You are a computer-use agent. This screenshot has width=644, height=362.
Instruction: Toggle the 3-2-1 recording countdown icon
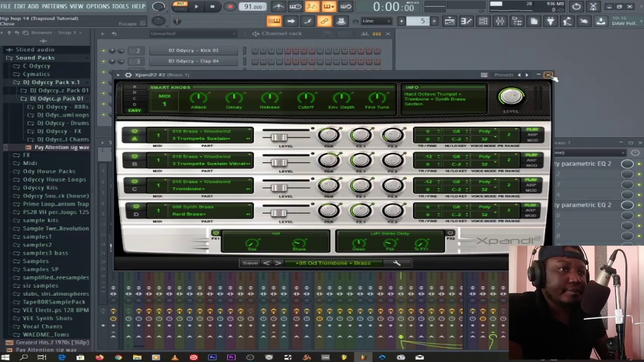coord(312,7)
